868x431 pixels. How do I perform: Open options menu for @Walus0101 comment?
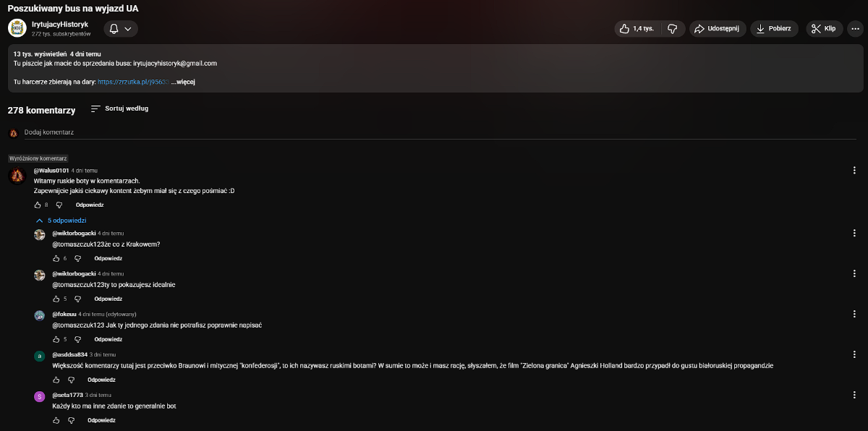(x=855, y=171)
